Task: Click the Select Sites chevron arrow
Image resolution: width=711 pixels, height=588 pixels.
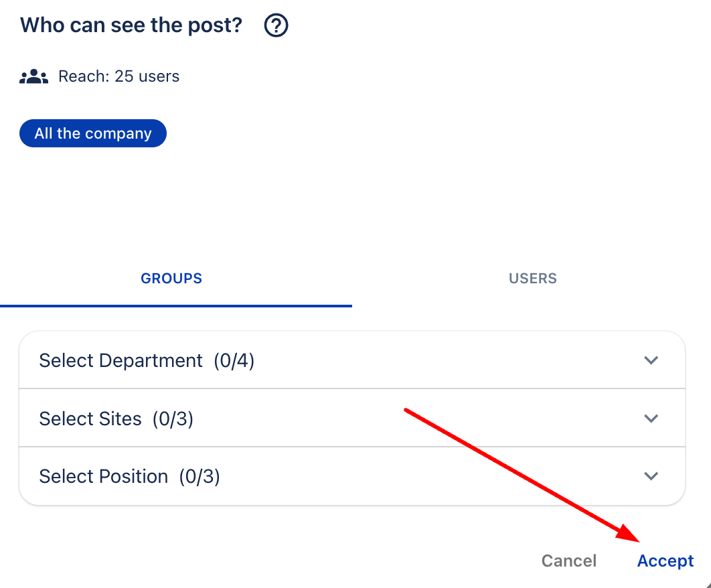Action: pyautogui.click(x=651, y=419)
